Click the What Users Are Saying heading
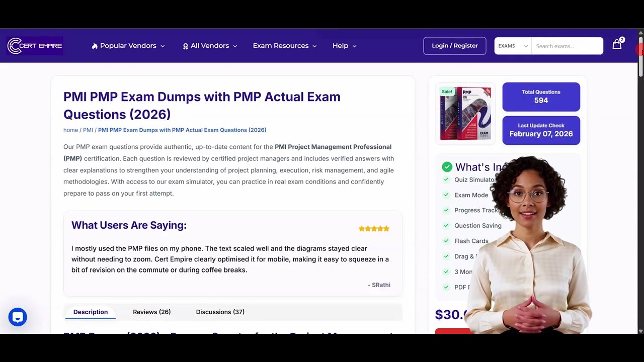This screenshot has height=362, width=644. point(129,225)
